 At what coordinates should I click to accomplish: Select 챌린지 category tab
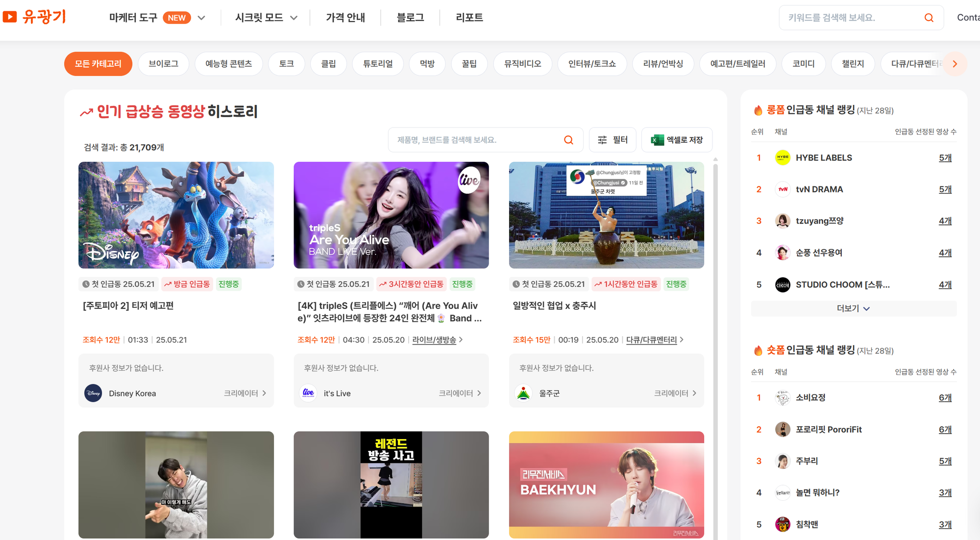tap(853, 64)
